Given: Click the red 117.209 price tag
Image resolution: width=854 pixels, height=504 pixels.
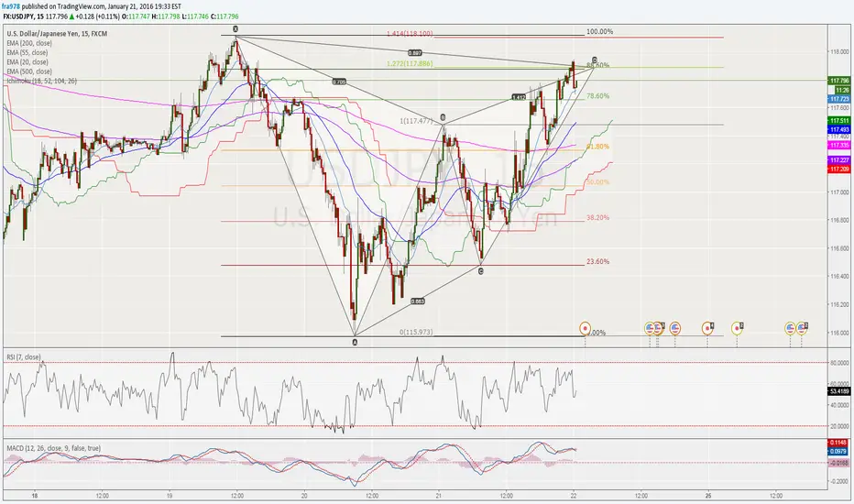Looking at the screenshot, I should (x=838, y=170).
